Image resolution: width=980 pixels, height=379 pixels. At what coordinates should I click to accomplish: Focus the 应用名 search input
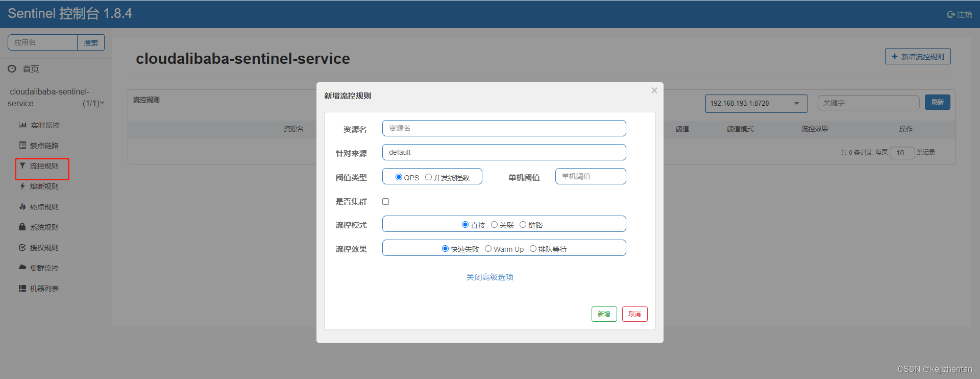click(x=42, y=42)
